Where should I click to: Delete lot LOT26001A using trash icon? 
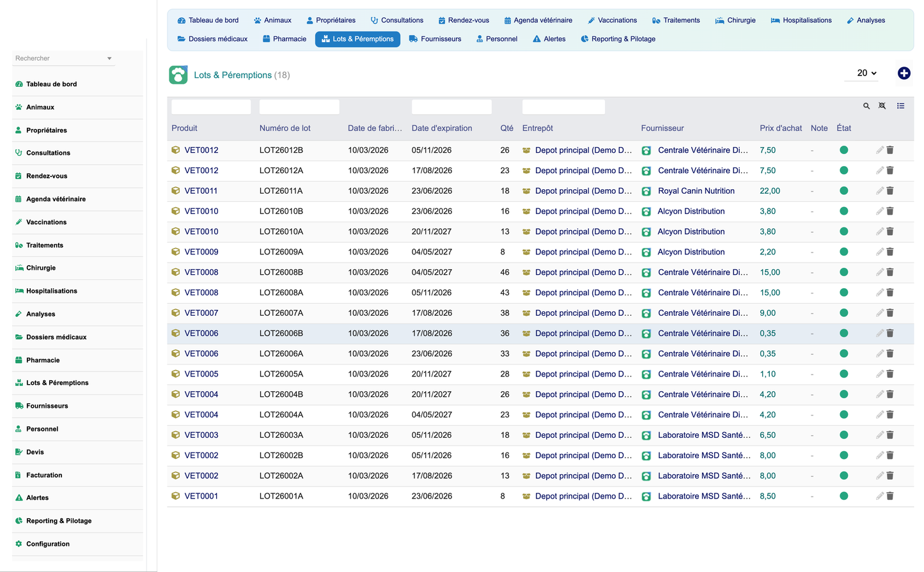pyautogui.click(x=890, y=496)
